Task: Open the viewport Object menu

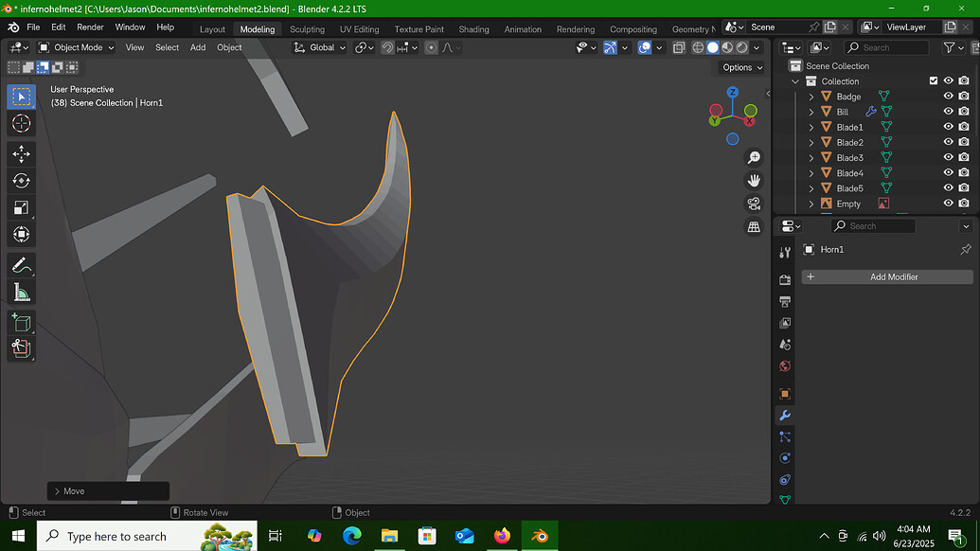Action: [x=229, y=47]
